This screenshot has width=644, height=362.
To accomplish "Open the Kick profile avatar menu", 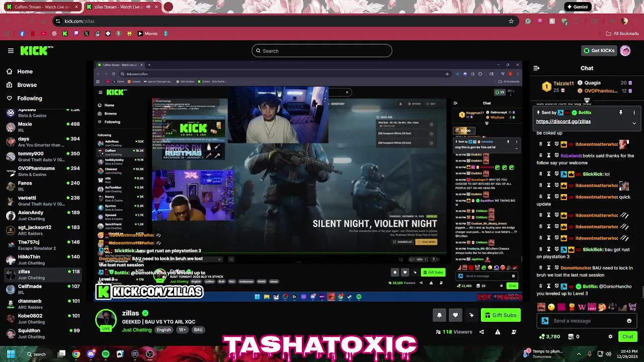I will (625, 51).
